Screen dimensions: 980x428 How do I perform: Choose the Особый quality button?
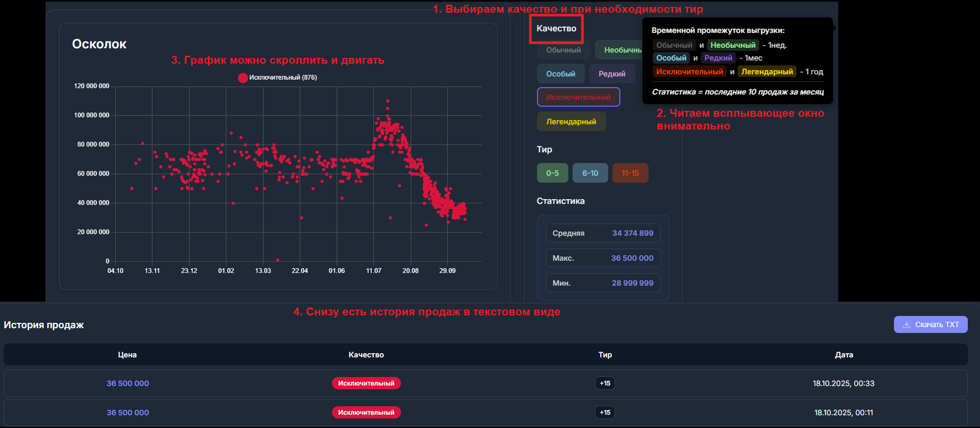coord(560,74)
